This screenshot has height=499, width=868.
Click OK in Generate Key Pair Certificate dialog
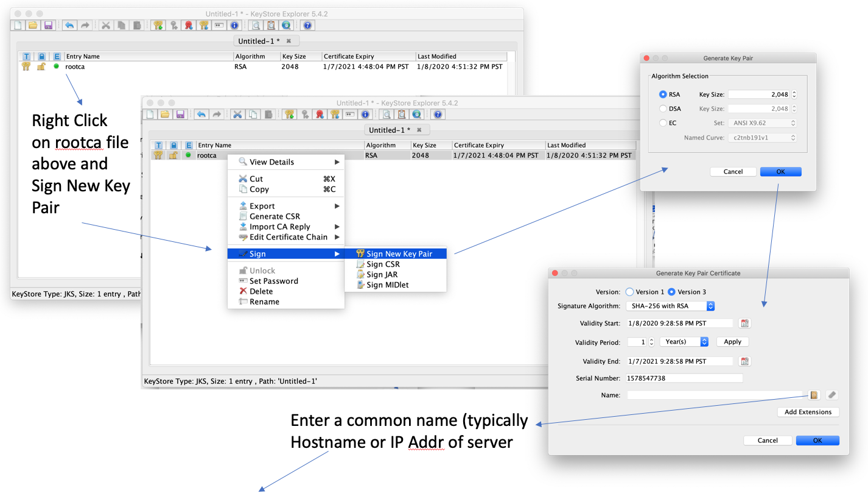coord(817,441)
